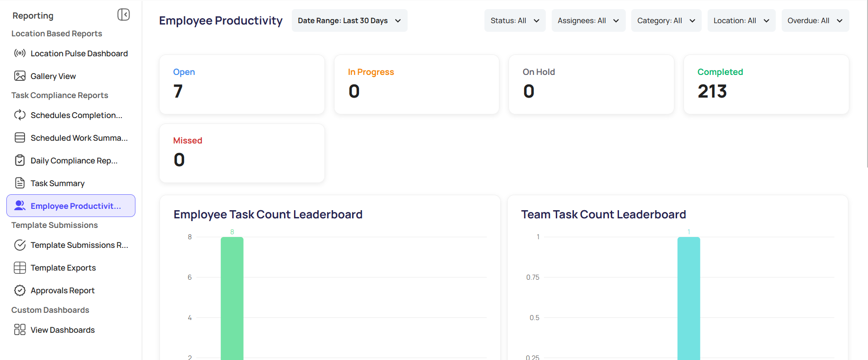868x360 pixels.
Task: Select Daily Compliance Report
Action: pyautogui.click(x=71, y=161)
